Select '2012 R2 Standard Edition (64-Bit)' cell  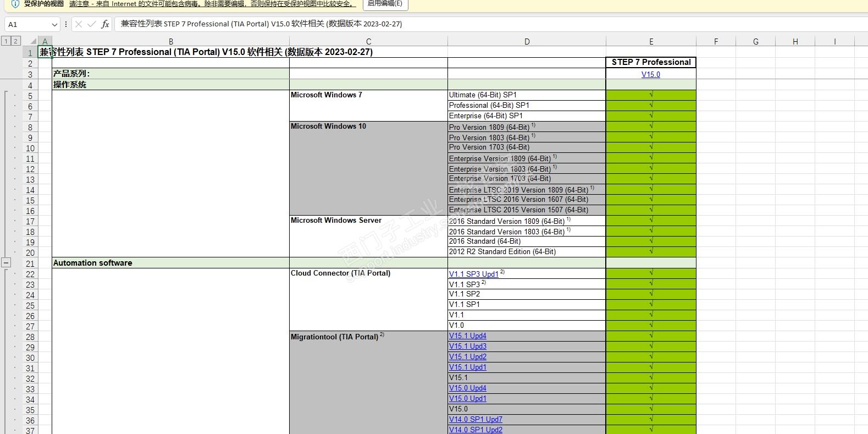tap(527, 252)
